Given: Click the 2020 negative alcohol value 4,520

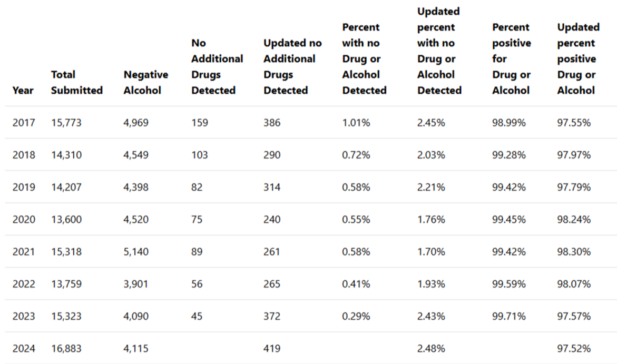Looking at the screenshot, I should [136, 220].
